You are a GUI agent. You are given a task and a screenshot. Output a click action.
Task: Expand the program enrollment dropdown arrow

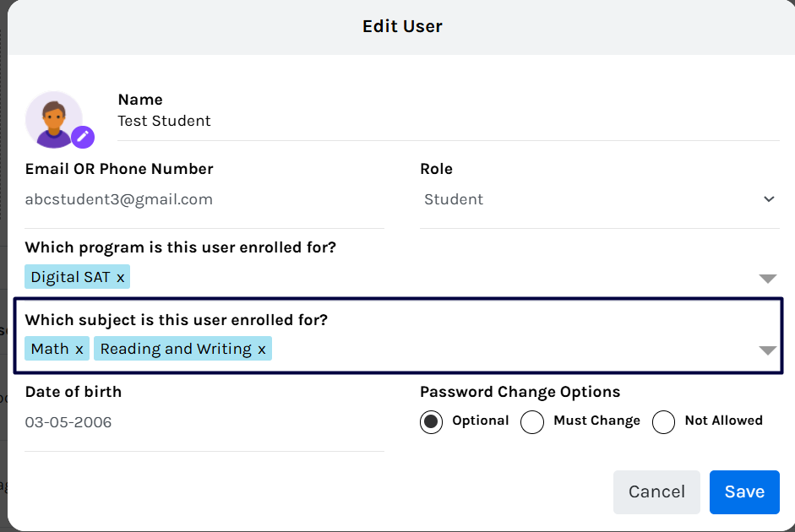768,279
